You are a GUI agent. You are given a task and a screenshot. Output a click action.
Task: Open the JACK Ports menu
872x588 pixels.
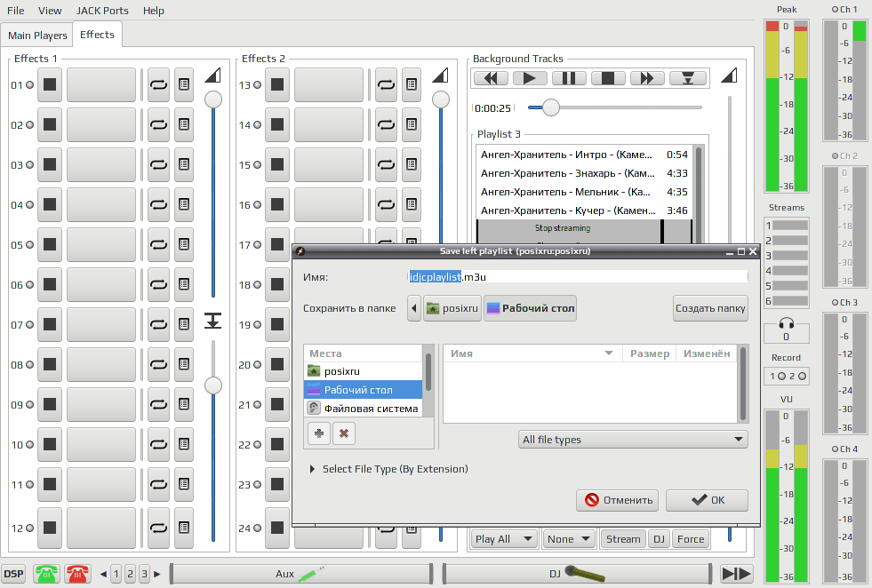point(102,11)
